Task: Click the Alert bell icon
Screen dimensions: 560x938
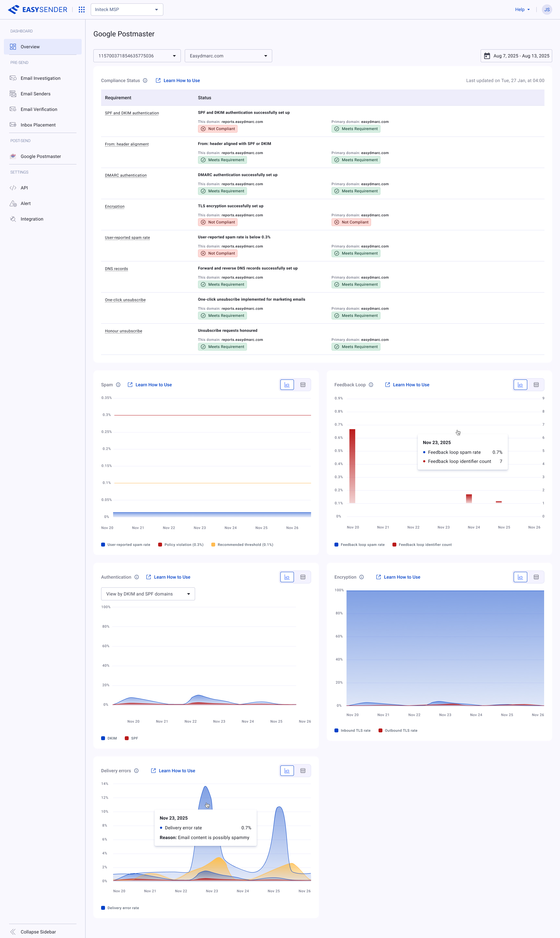Action: (13, 204)
